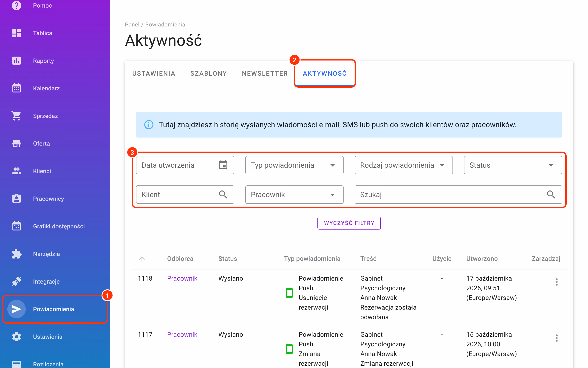
Task: Open the Pracownik filter dropdown
Action: [x=294, y=195]
